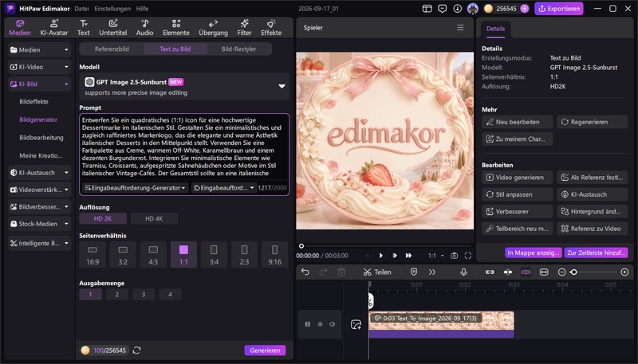The image size is (638, 364).
Task: Select the Teilen split tool
Action: [377, 272]
